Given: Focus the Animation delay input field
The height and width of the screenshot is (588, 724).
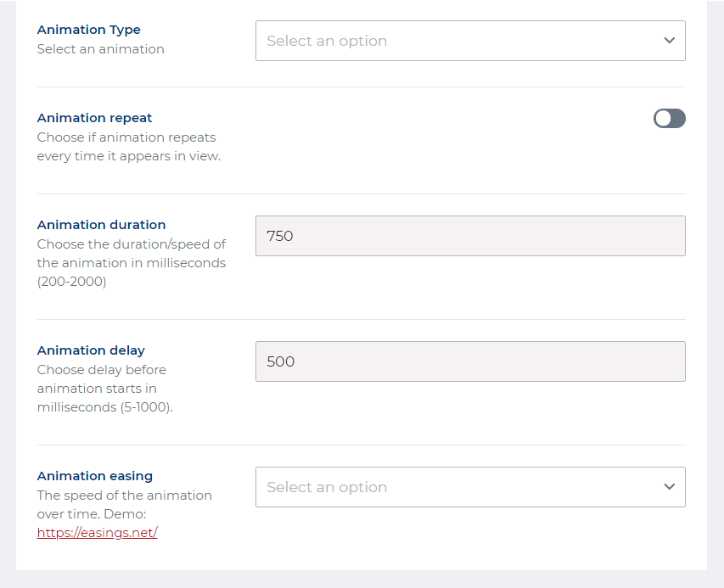Looking at the screenshot, I should pos(470,361).
